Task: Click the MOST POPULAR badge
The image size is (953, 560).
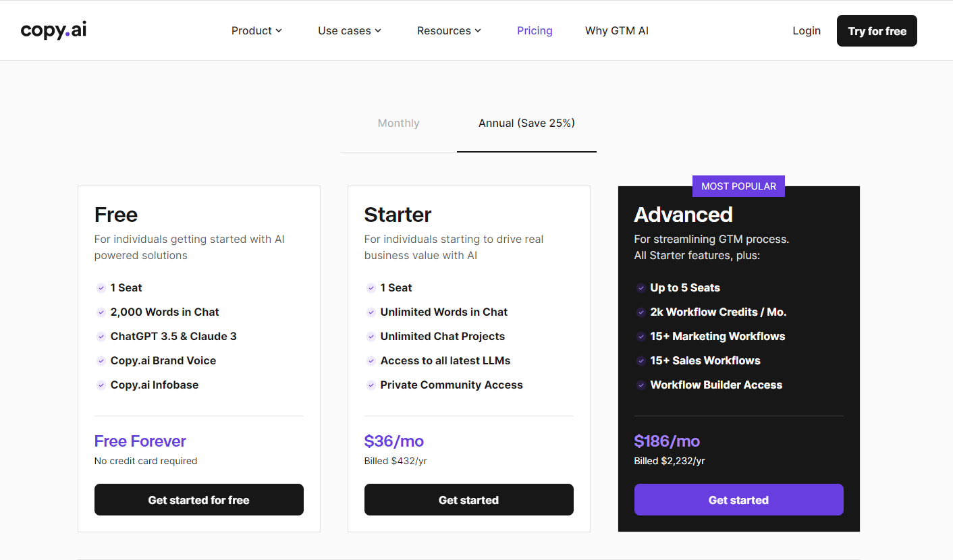Action: coord(738,186)
